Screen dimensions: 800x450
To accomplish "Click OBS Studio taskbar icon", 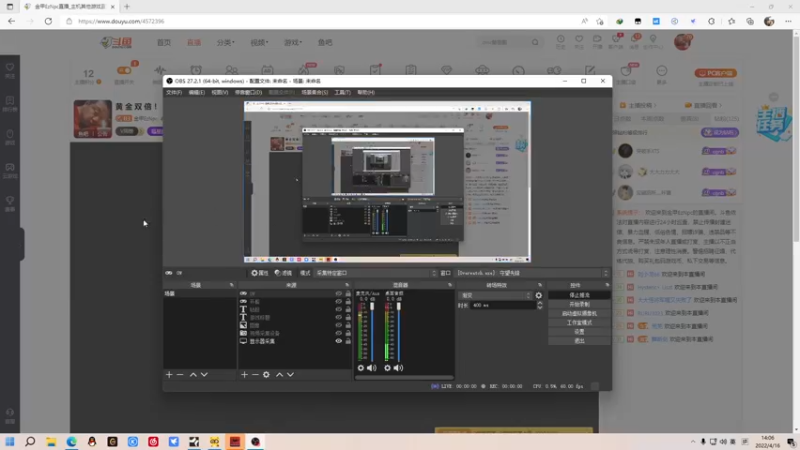I will (256, 441).
